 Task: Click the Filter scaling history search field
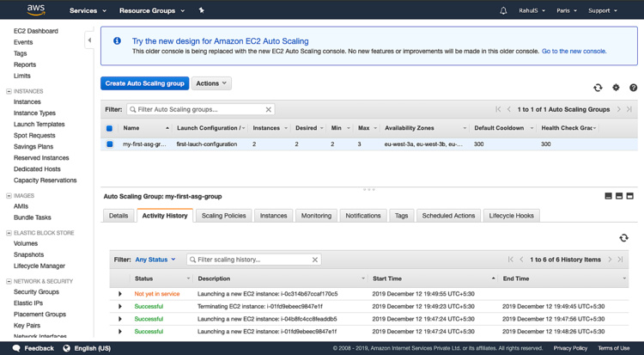(x=249, y=260)
